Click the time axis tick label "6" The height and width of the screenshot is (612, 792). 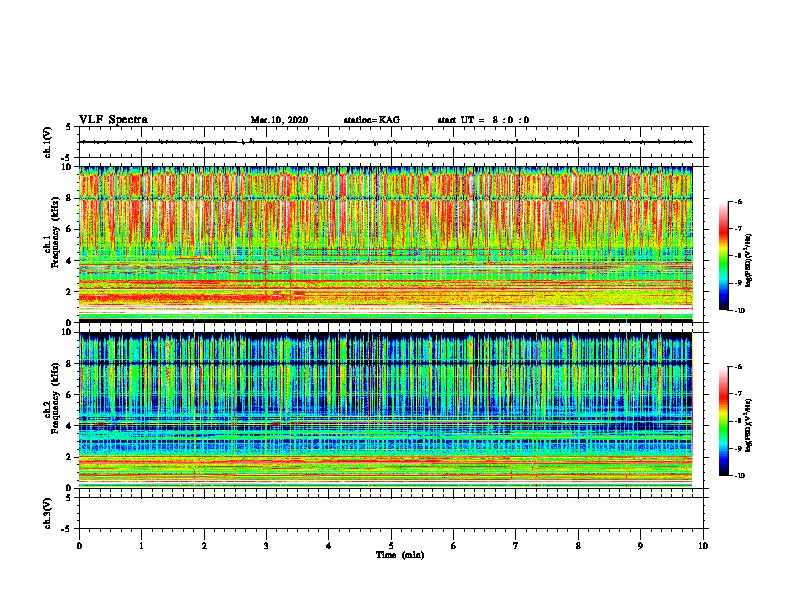tap(454, 545)
